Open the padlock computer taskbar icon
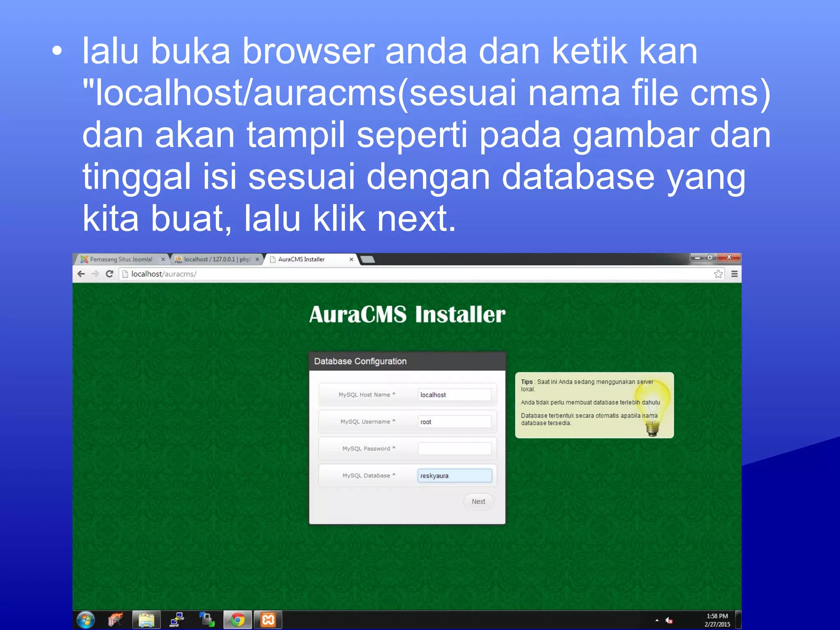This screenshot has height=630, width=840. pyautogui.click(x=207, y=620)
